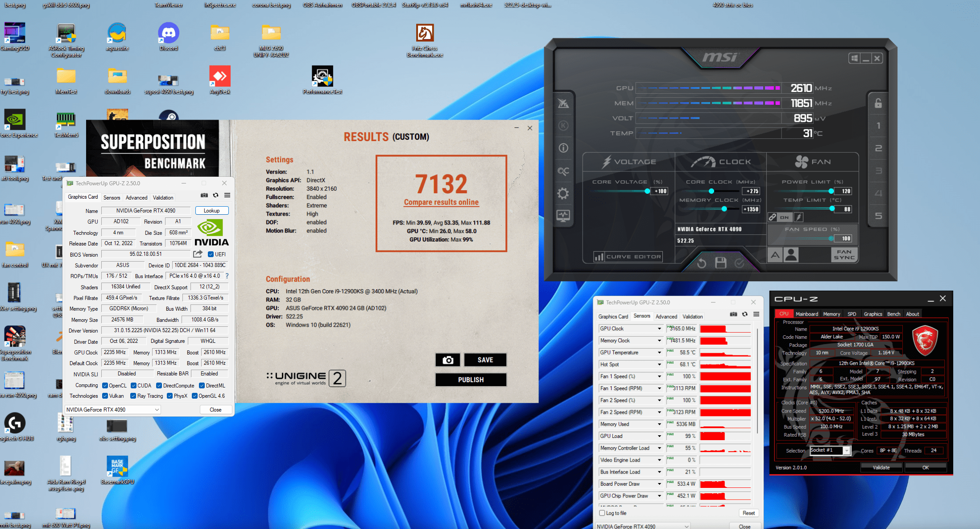Image resolution: width=980 pixels, height=529 pixels.
Task: Open GPU selector dropdown in GPU-Z Sensors window
Action: click(x=643, y=526)
